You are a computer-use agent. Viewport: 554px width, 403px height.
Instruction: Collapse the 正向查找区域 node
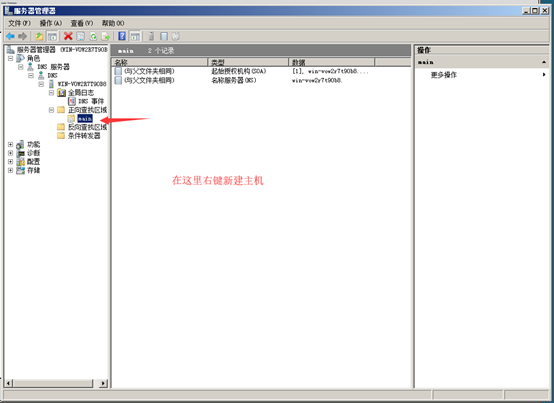click(51, 110)
